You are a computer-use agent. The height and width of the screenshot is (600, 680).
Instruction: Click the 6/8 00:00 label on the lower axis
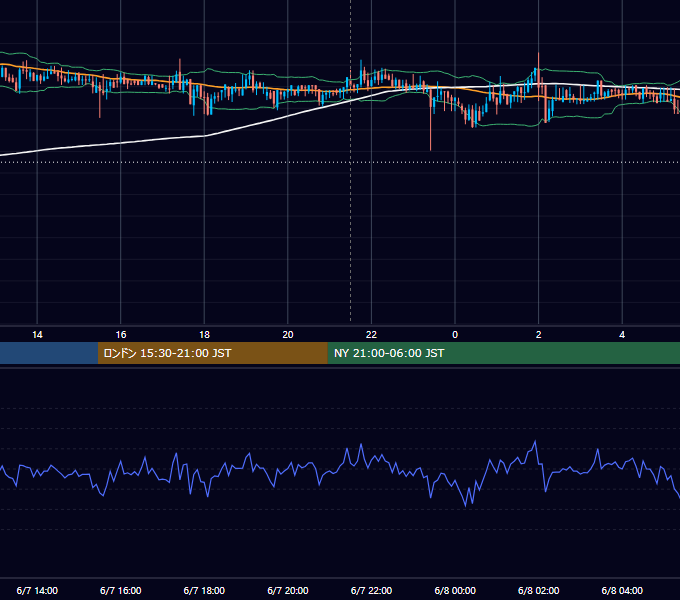click(455, 590)
